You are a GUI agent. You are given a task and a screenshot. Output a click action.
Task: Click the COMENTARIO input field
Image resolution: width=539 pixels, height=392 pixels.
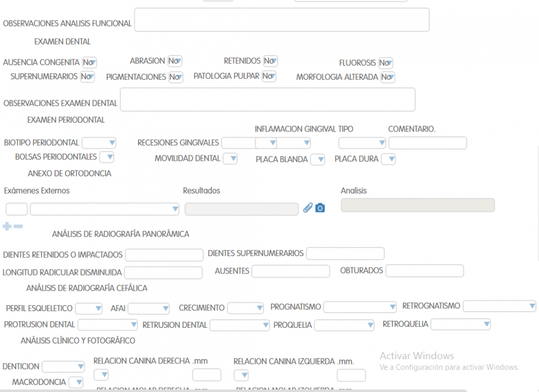[x=427, y=143]
